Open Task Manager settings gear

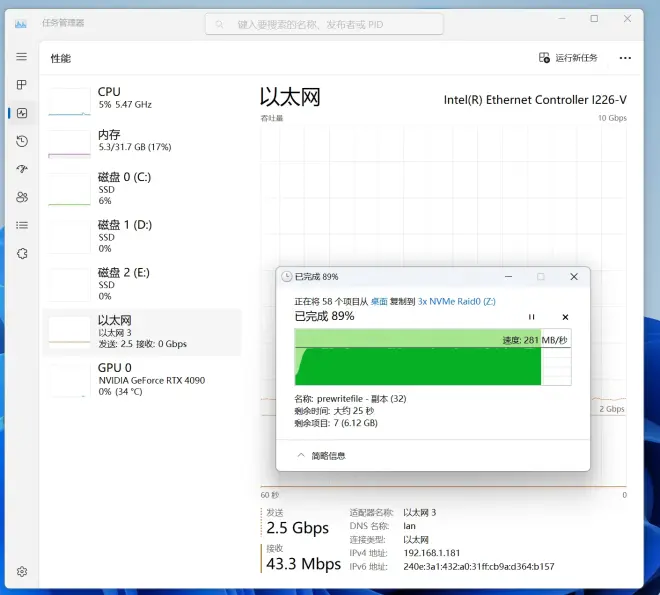point(21,572)
